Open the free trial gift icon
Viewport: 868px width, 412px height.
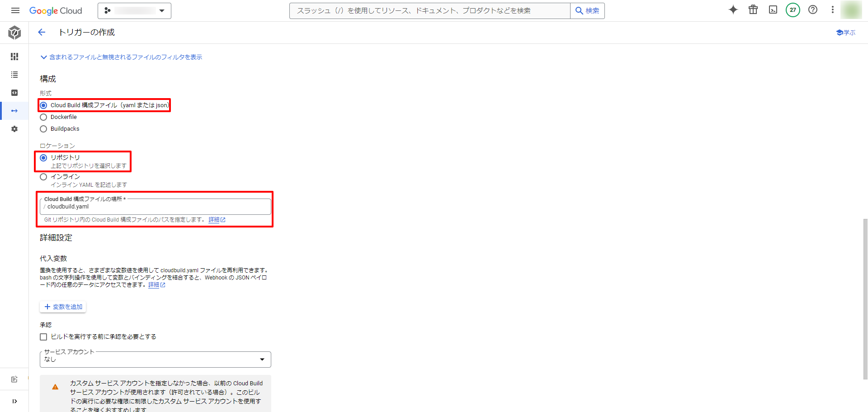tap(753, 10)
